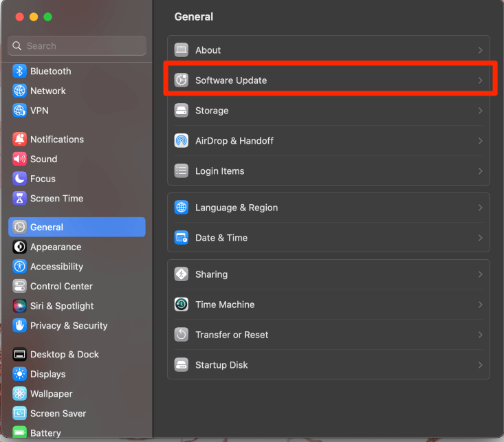The image size is (504, 442).
Task: Click the Privacy & Security hand icon
Action: pos(19,326)
